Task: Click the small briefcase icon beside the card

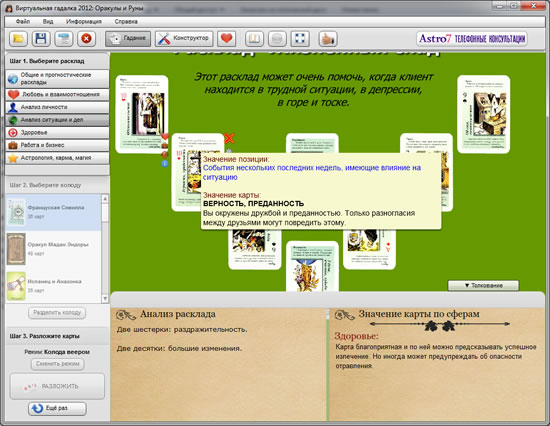Action: point(165,145)
